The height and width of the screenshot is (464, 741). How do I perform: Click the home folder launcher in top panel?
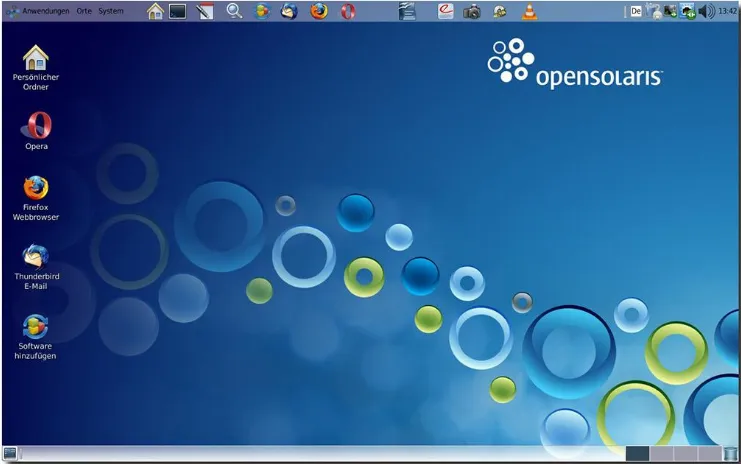155,11
